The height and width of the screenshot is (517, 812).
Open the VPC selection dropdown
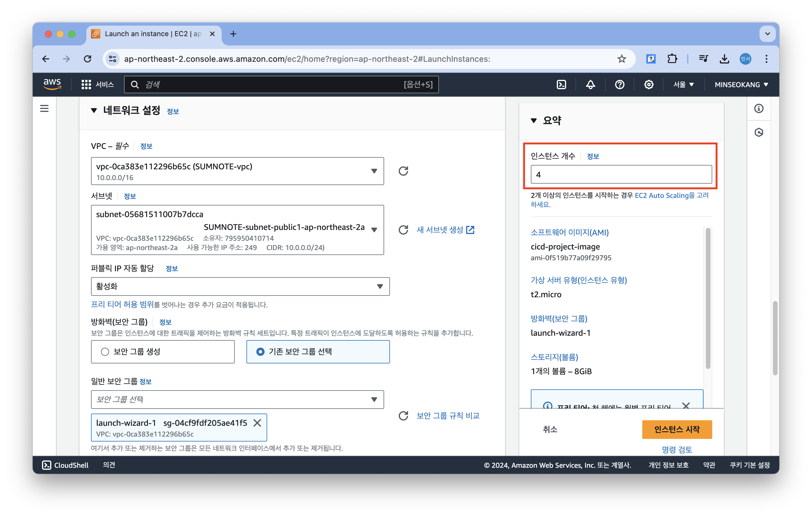(x=237, y=171)
